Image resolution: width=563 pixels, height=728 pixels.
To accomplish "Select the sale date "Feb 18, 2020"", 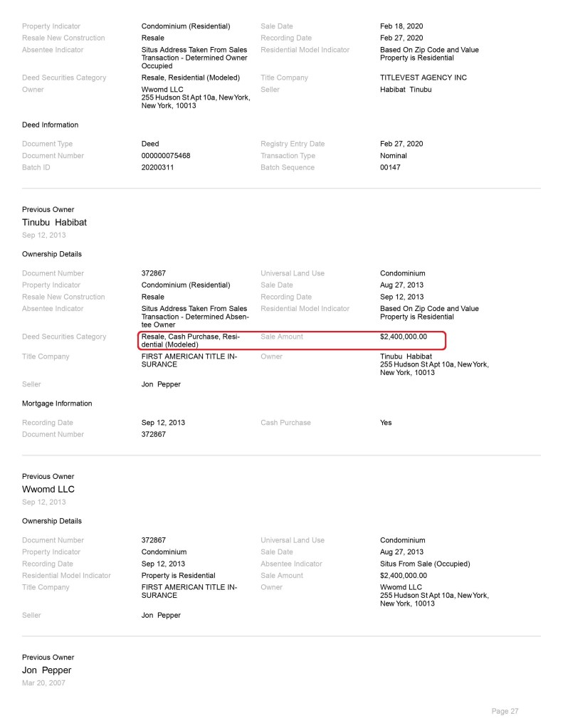I will click(401, 26).
